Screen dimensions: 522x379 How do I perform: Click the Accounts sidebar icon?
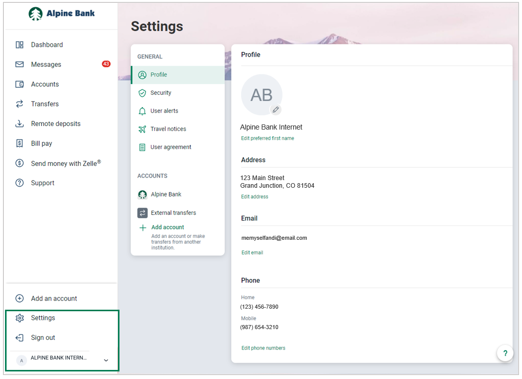point(20,84)
